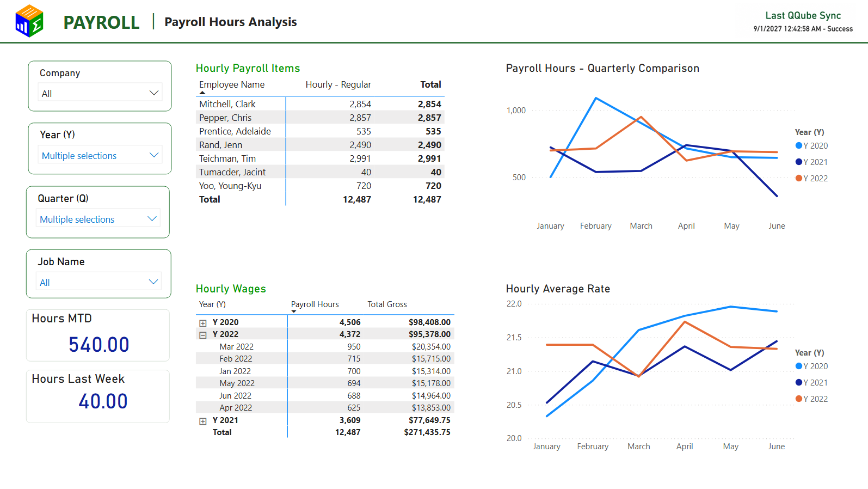
Task: Collapse the Y 2022 row minus icon
Action: click(203, 335)
